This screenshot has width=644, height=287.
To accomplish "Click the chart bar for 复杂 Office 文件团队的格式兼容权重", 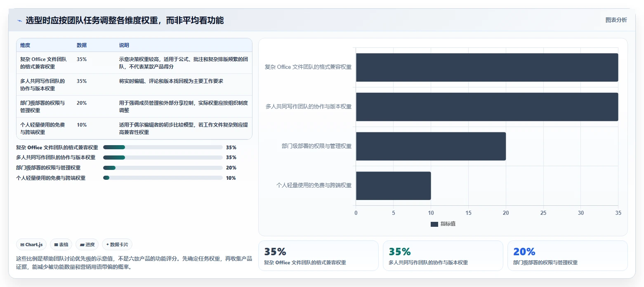I will [487, 67].
